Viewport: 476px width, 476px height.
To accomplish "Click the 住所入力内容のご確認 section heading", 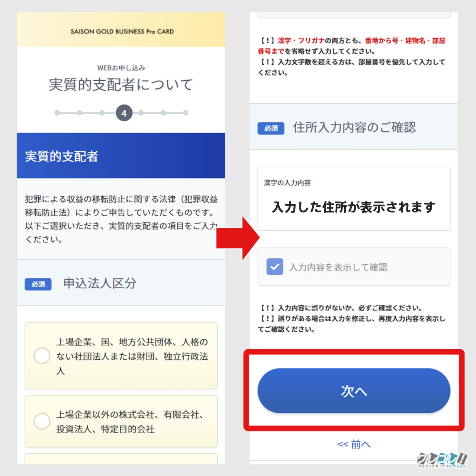I will click(x=354, y=127).
